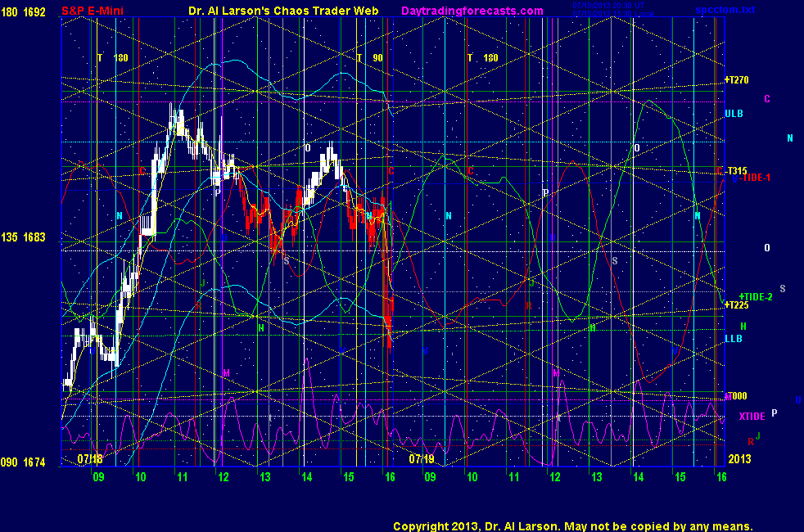Select the T000 line label
The width and height of the screenshot is (804, 532).
point(737,396)
